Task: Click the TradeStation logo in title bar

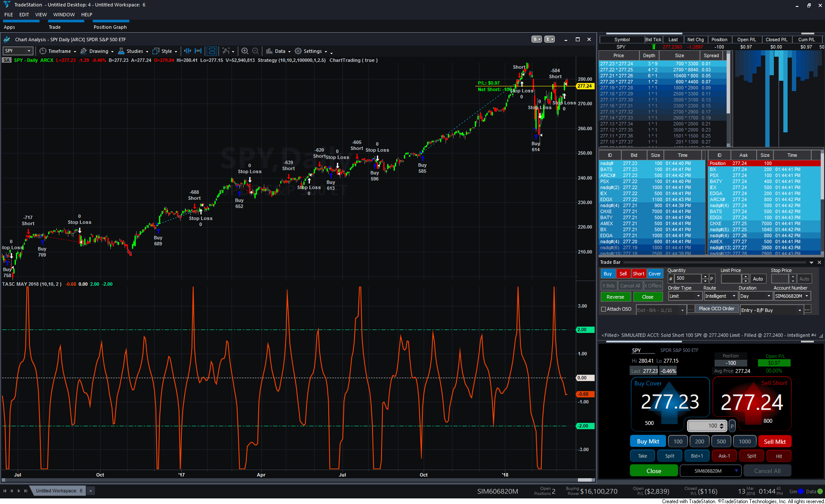Action: pyautogui.click(x=6, y=5)
